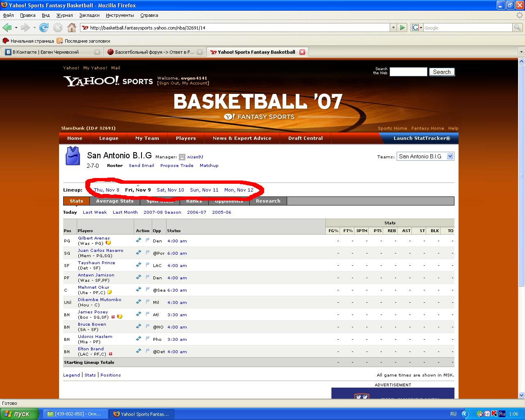The height and width of the screenshot is (420, 525).
Task: Click the Legend link below the roster
Action: click(71, 375)
